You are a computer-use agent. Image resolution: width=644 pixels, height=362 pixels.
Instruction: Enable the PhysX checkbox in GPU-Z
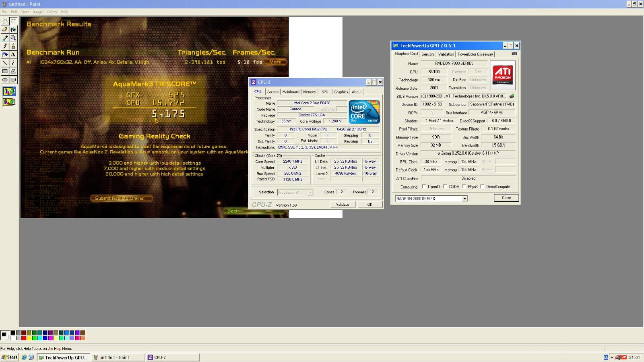coord(464,186)
